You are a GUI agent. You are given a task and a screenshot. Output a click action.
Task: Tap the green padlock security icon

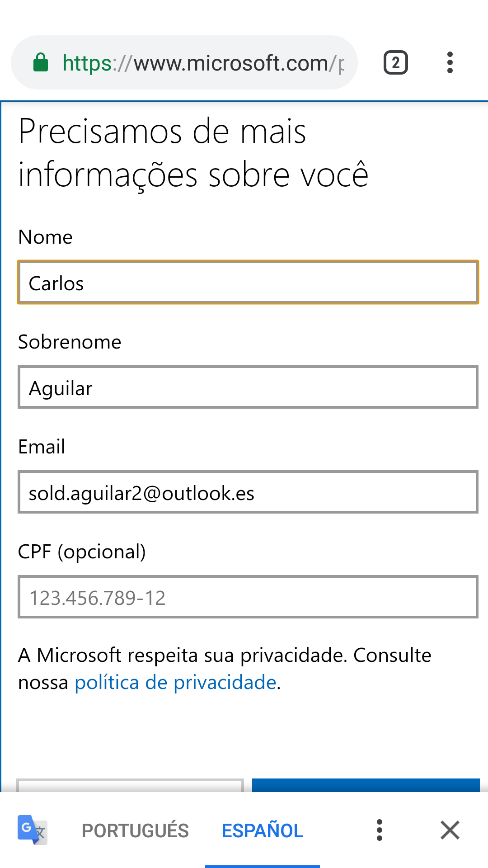(x=41, y=62)
